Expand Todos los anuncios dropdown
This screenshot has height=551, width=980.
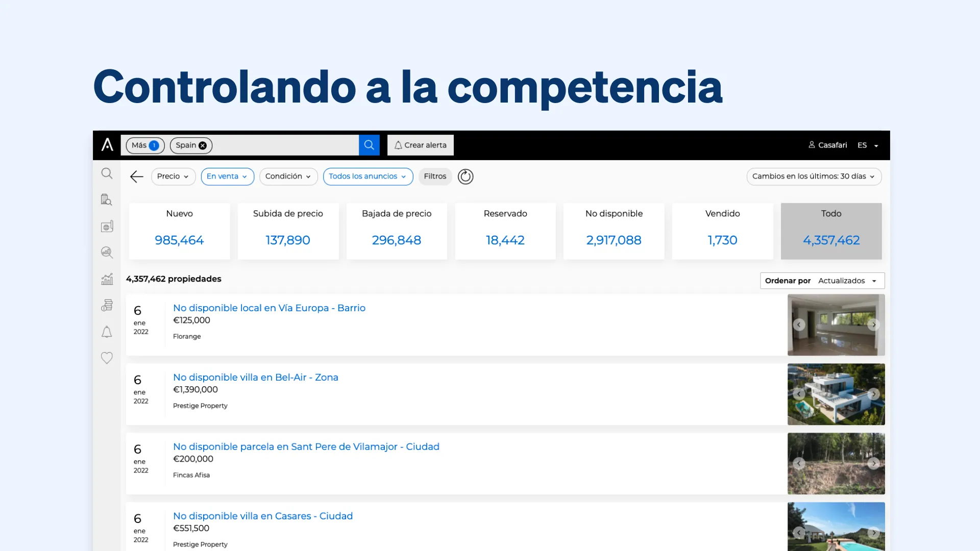tap(368, 177)
